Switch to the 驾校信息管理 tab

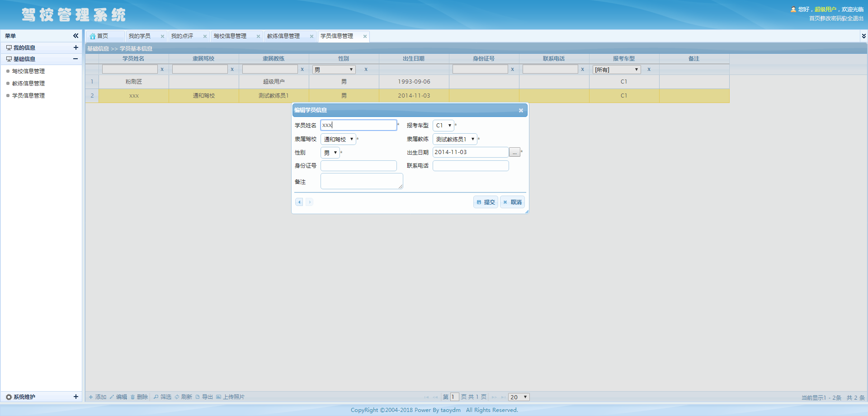[230, 36]
